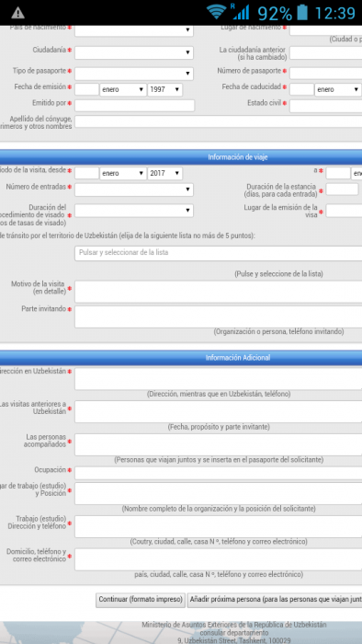Click the Lugar de nacimiento field
Screen dimensions: 362x644
tap(325, 30)
